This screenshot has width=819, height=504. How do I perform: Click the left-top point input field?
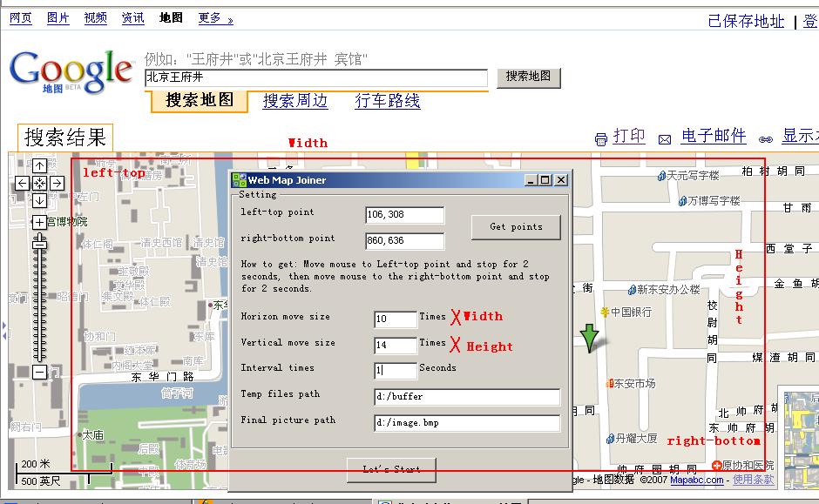pyautogui.click(x=405, y=214)
